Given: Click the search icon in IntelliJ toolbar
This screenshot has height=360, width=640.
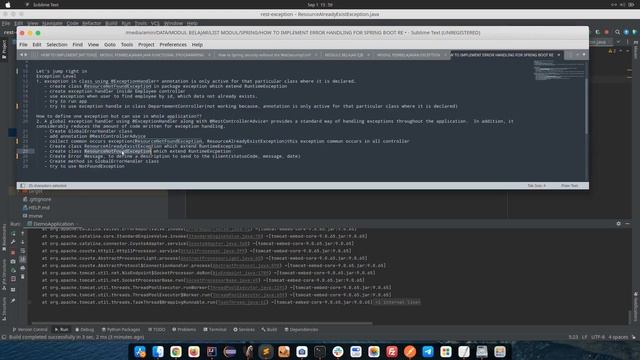Looking at the screenshot, I should (617, 32).
